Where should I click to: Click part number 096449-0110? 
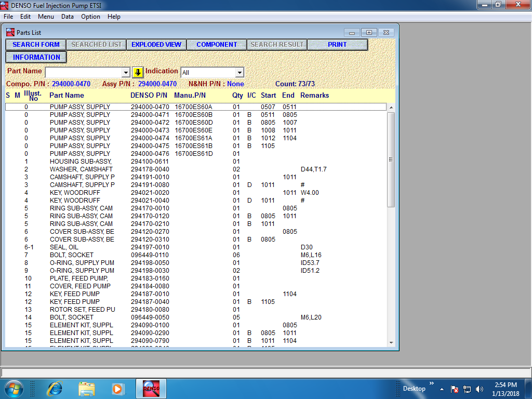tap(150, 255)
